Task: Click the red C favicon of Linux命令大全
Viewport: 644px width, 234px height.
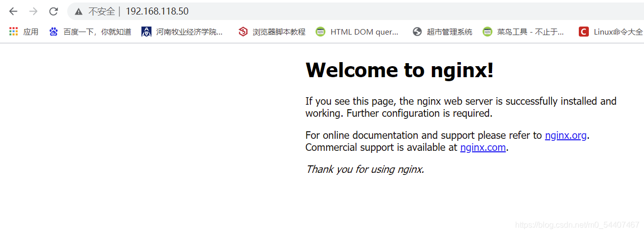Action: (583, 32)
